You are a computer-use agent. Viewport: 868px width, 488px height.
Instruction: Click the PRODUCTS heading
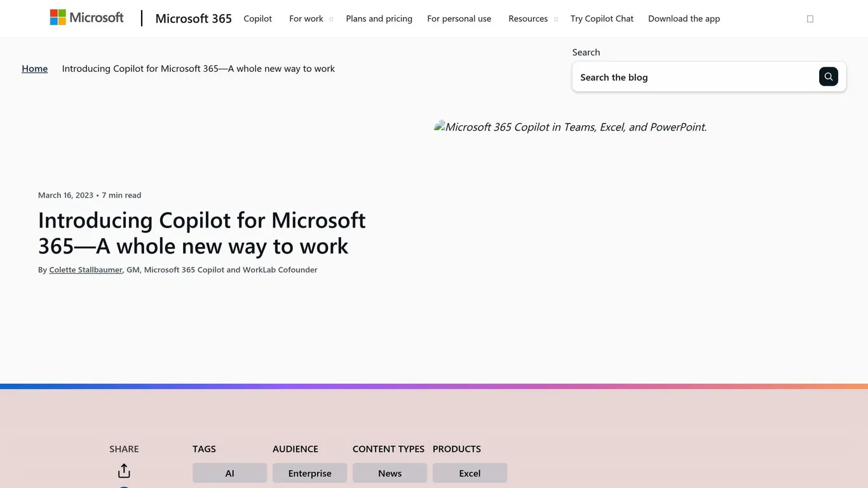tap(457, 449)
